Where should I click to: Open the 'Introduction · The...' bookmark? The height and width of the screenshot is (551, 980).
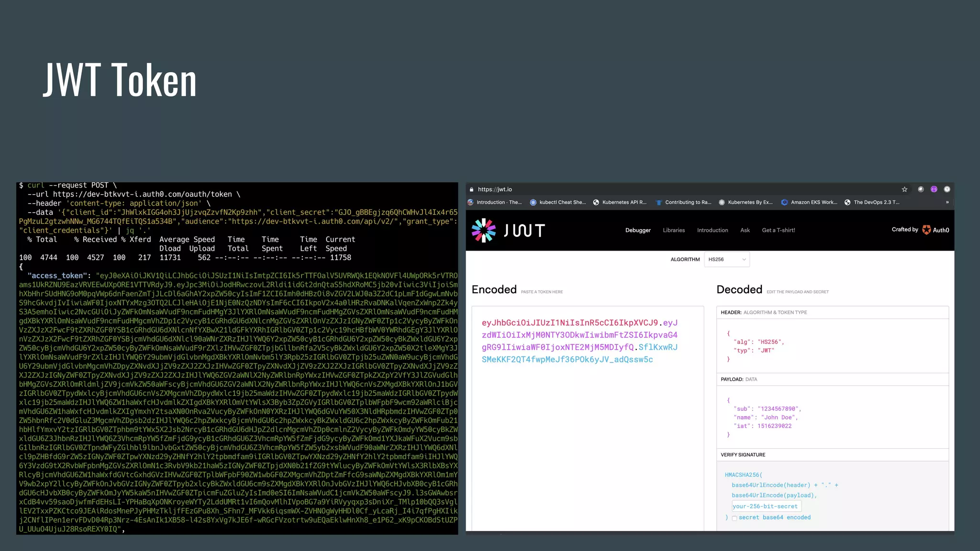coord(495,202)
